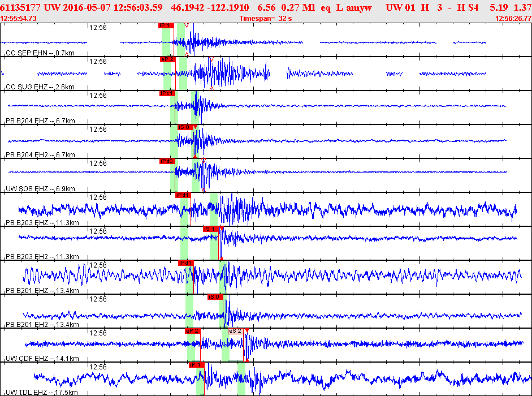The width and height of the screenshot is (532, 396).
Task: Select the iP 1 pick flag on CC SEP EHN
Action: [x=166, y=25]
